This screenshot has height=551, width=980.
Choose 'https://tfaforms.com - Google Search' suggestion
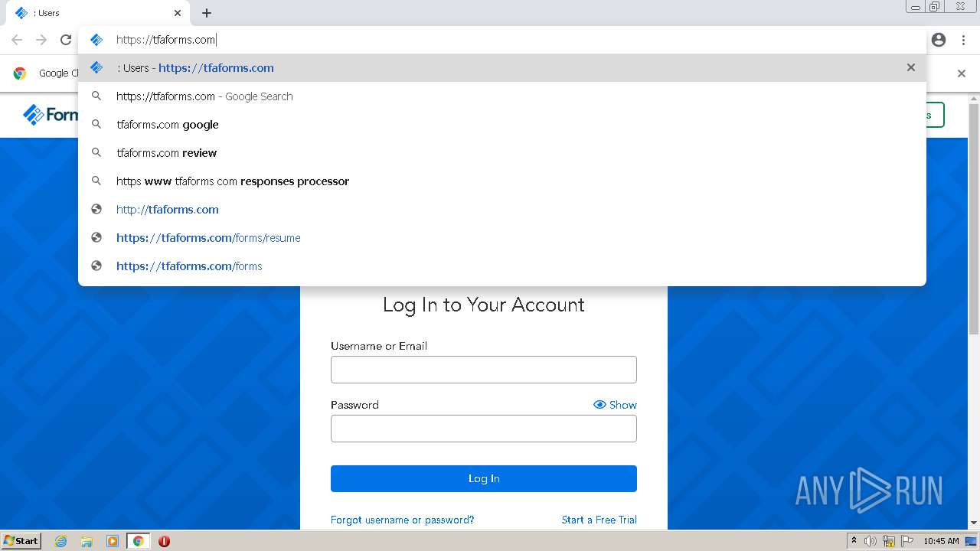[502, 96]
